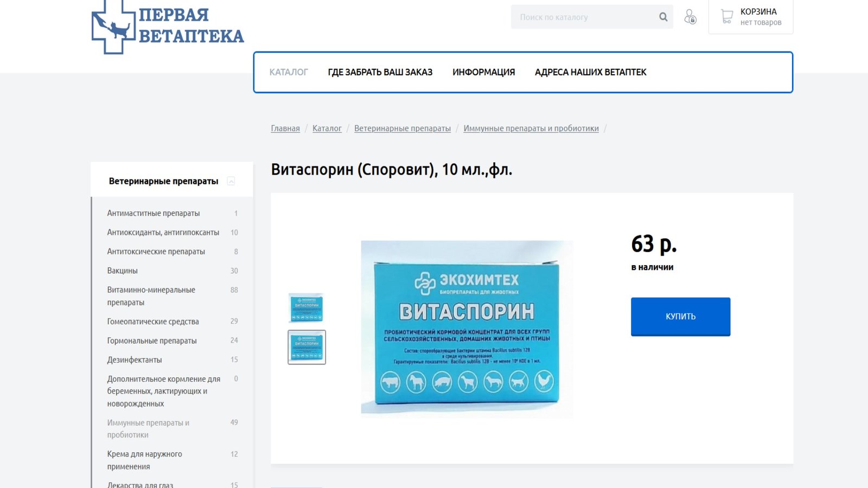Open the Каталог menu item
This screenshot has width=868, height=488.
289,72
